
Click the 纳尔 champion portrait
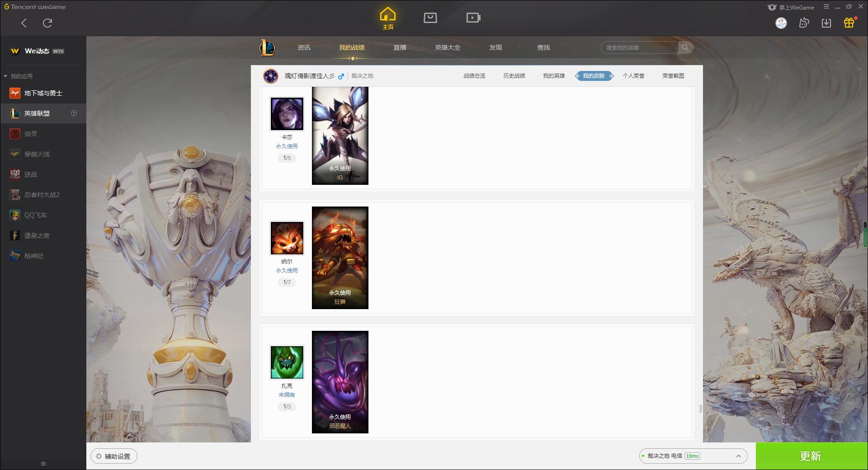coord(287,238)
